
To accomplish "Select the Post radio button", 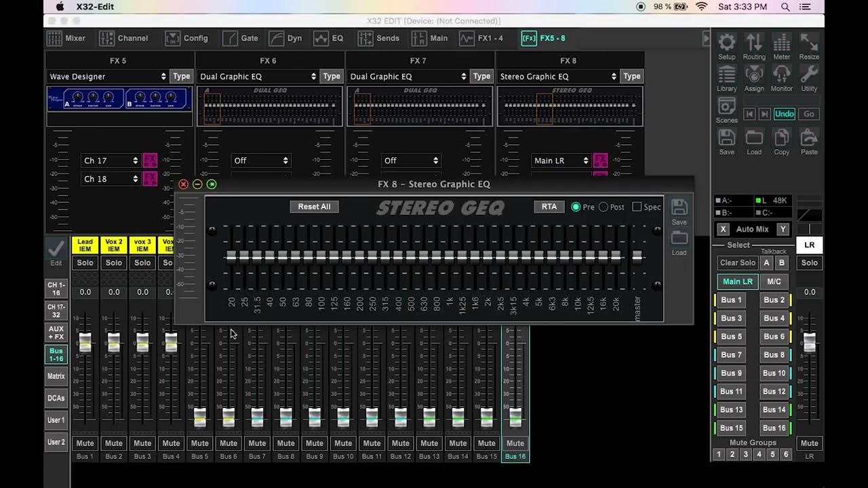I will [604, 207].
